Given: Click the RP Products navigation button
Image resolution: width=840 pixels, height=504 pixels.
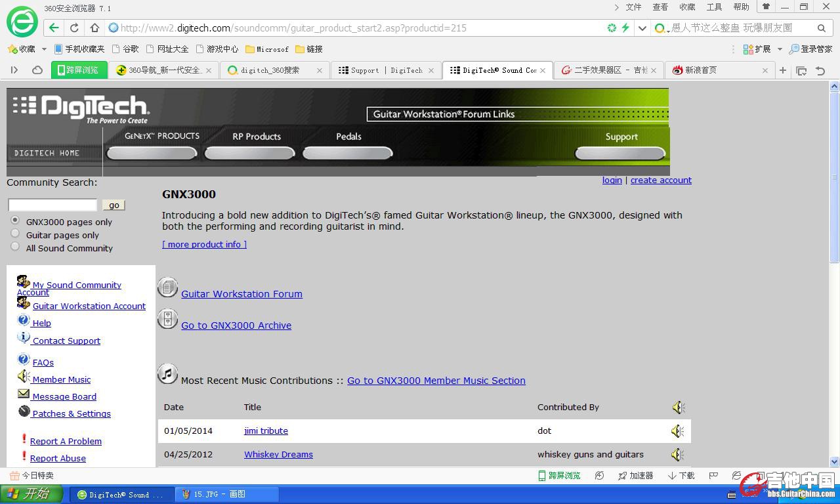Looking at the screenshot, I should point(250,153).
